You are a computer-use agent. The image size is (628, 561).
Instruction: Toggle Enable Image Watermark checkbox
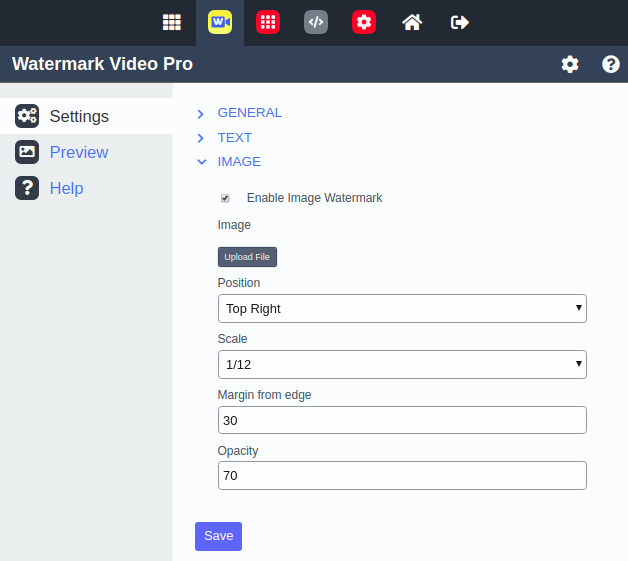tap(225, 198)
